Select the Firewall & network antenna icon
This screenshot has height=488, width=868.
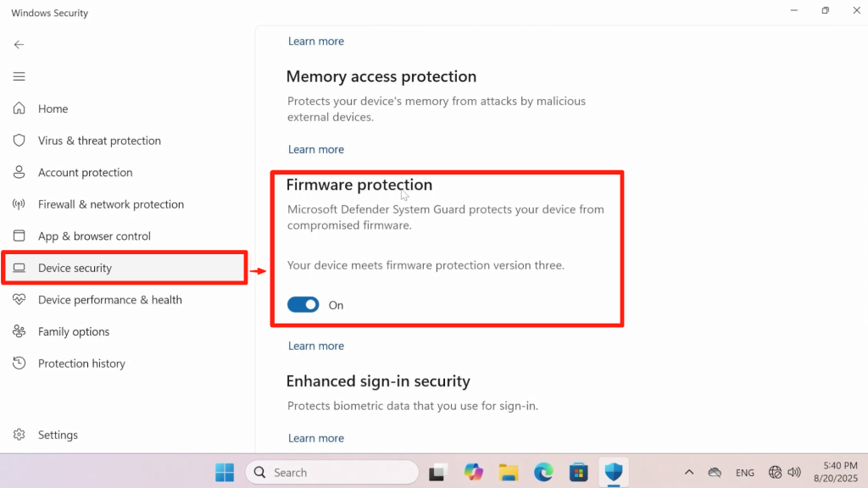[x=19, y=204]
